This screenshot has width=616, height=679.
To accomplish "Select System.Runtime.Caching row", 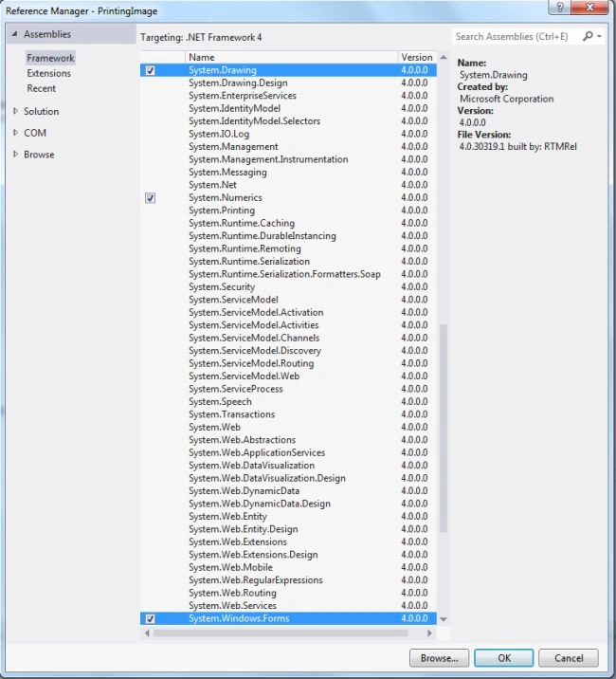I will pos(288,223).
